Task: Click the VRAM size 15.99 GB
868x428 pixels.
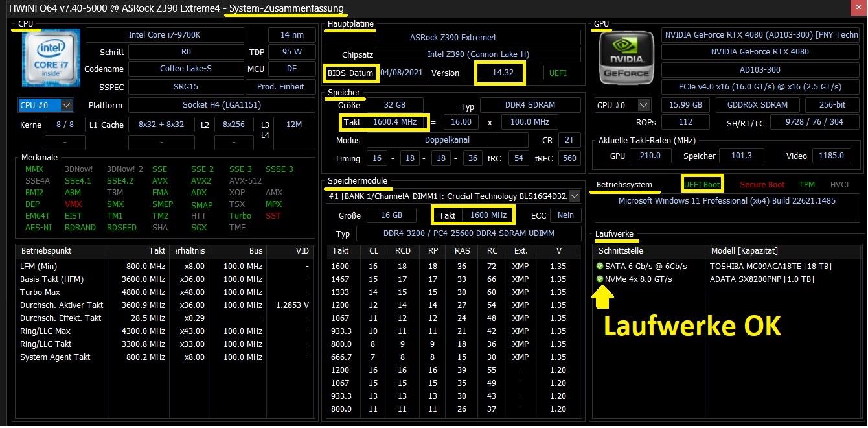Action: pyautogui.click(x=685, y=105)
